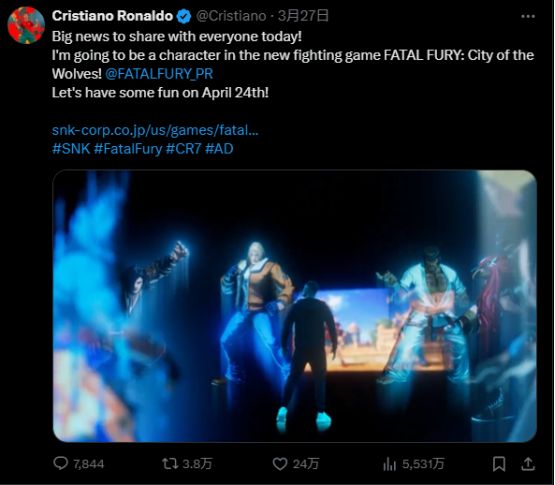
Task: Click the blue verified badge
Action: tap(184, 16)
